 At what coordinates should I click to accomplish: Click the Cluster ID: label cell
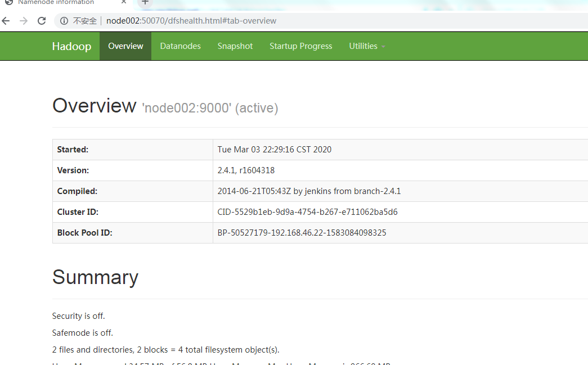click(x=133, y=212)
